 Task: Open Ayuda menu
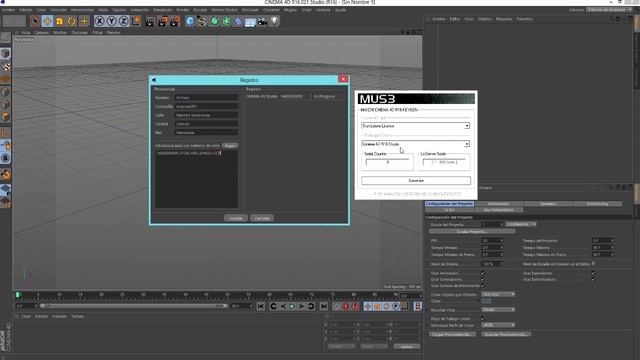pyautogui.click(x=340, y=10)
